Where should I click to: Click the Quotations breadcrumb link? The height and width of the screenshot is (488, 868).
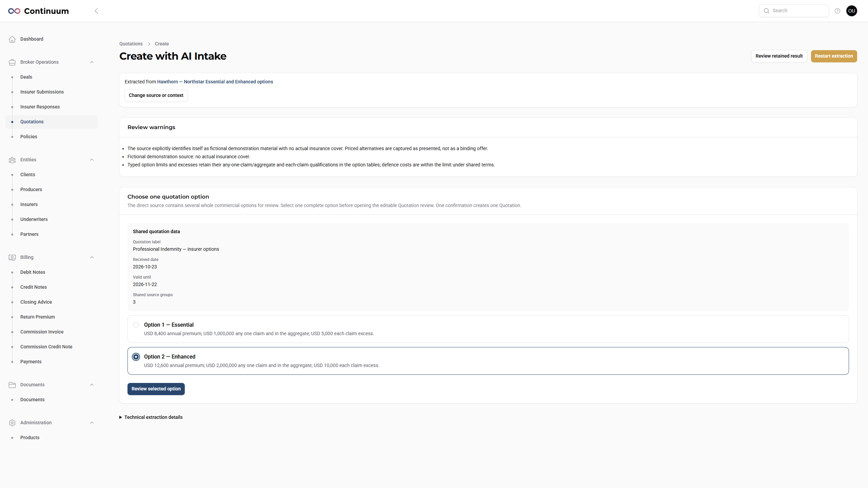(x=131, y=44)
